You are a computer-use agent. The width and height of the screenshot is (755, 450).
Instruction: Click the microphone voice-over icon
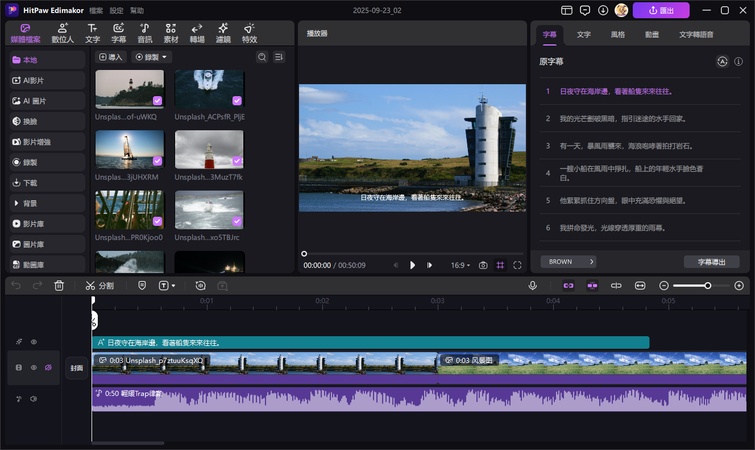pyautogui.click(x=533, y=285)
